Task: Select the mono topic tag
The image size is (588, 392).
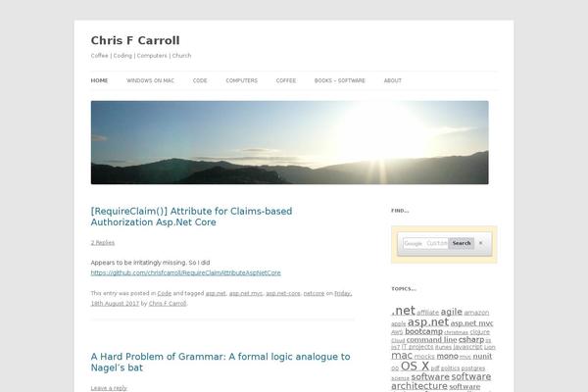Action: [x=448, y=356]
